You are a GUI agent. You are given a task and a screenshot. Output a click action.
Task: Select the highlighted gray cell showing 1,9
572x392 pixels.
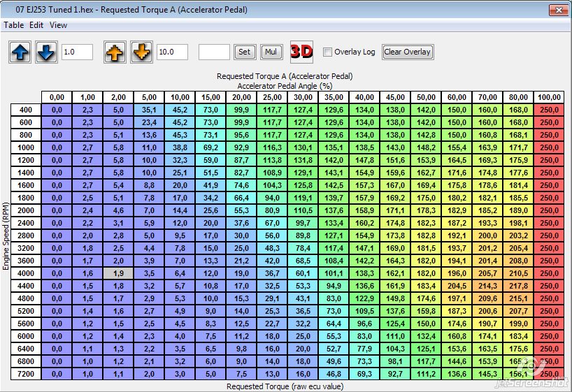[x=118, y=273]
